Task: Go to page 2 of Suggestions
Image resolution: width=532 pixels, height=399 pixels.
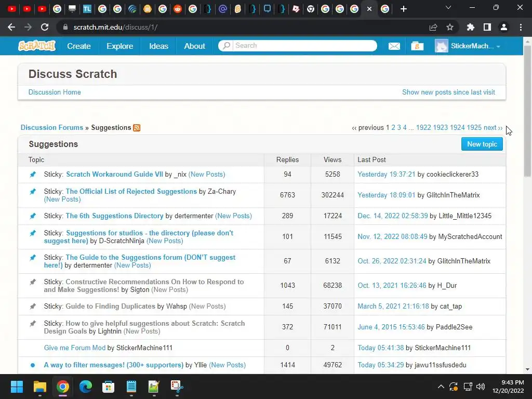Action: click(x=393, y=128)
